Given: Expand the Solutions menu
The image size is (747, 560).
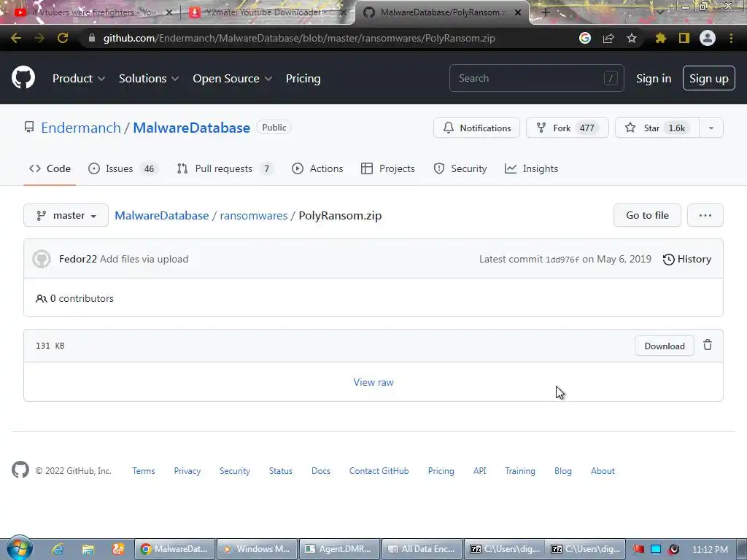Looking at the screenshot, I should coord(149,79).
